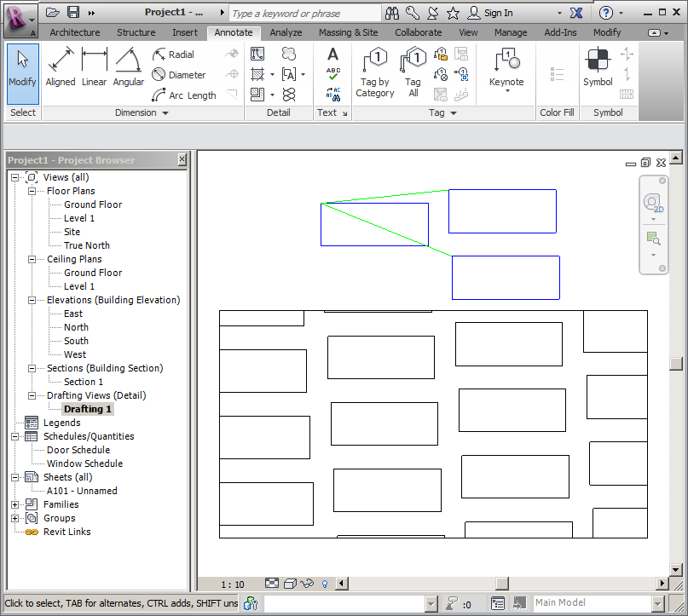Open Find and Replace text tool
The image size is (688, 616).
point(333,94)
